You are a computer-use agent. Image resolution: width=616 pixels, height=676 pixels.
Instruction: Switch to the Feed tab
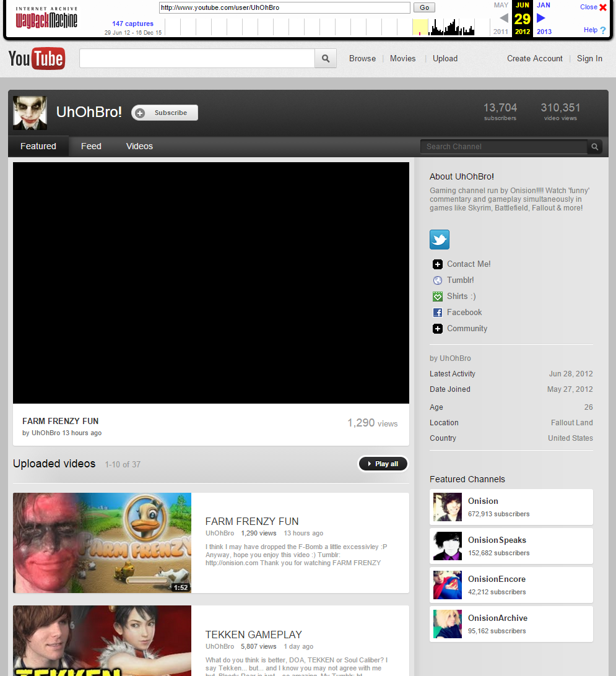click(x=91, y=147)
